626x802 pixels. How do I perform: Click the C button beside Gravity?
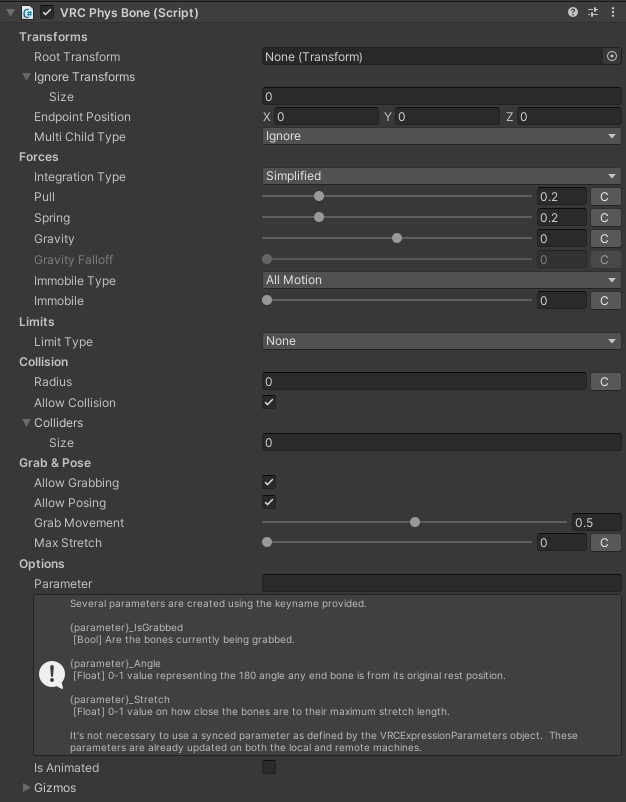coord(605,238)
